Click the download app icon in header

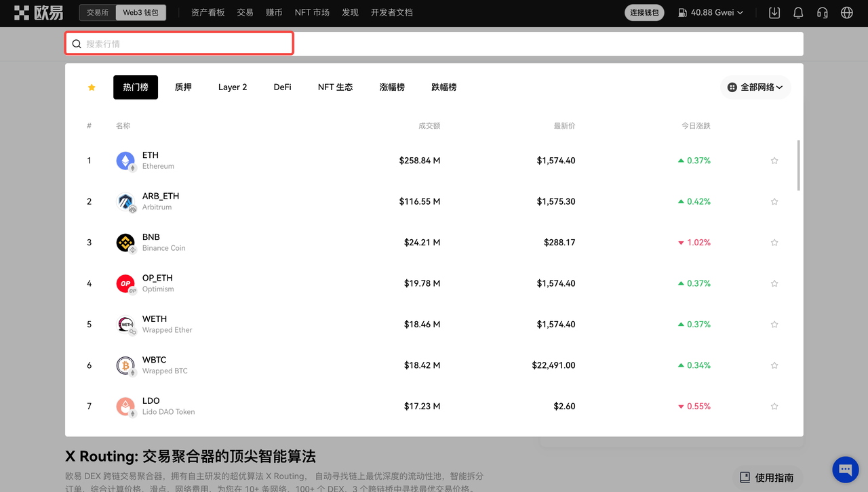774,13
